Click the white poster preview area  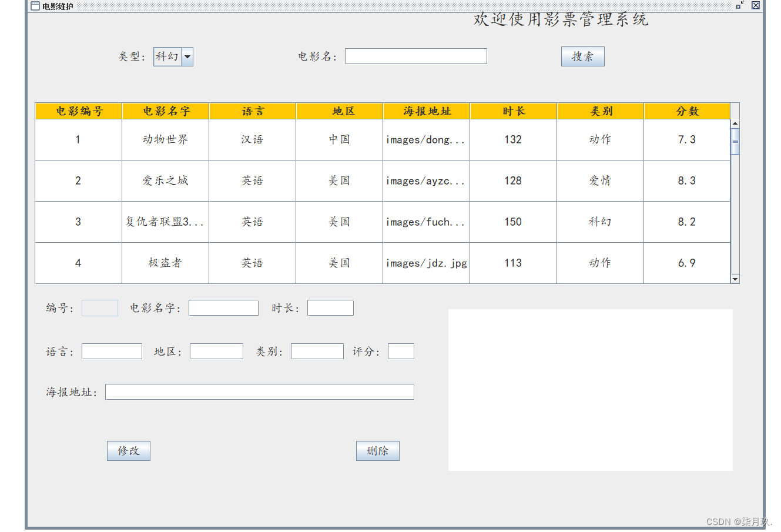tap(591, 390)
